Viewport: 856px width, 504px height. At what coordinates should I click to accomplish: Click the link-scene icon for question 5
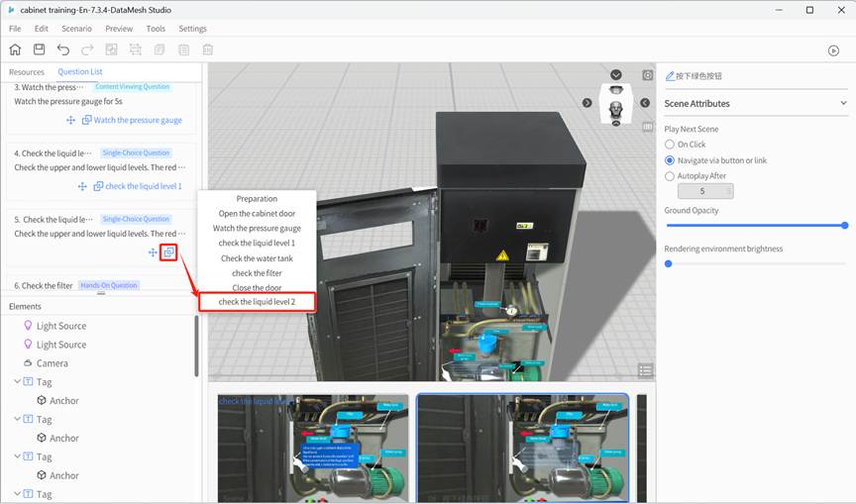[168, 252]
